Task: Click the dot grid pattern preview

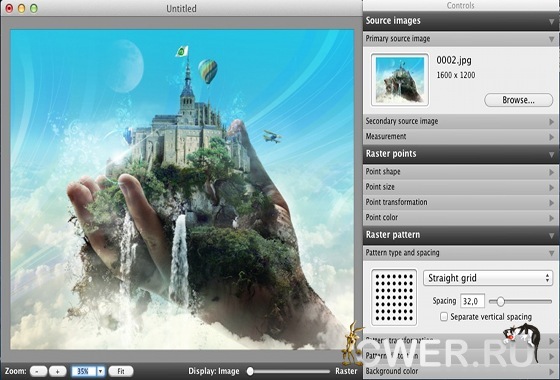Action: 394,297
